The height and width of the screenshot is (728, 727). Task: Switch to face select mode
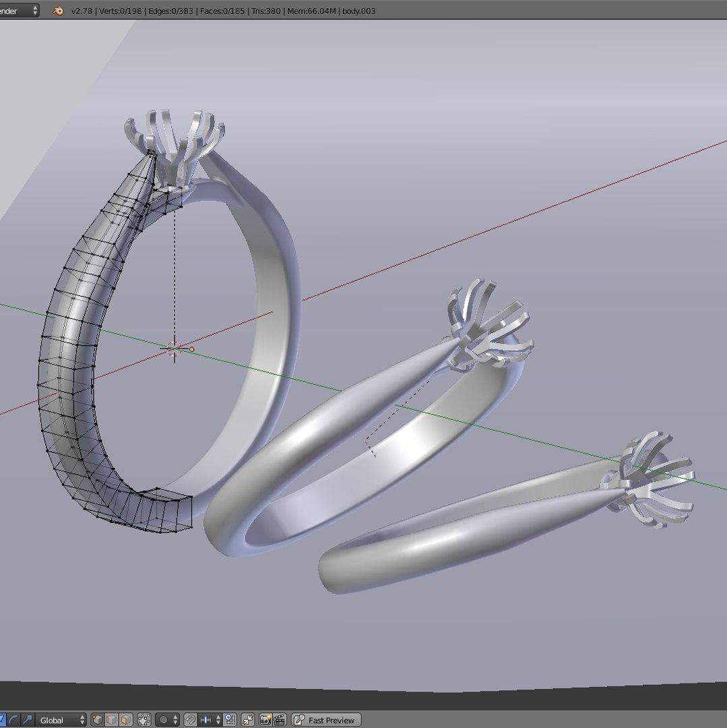[x=126, y=720]
